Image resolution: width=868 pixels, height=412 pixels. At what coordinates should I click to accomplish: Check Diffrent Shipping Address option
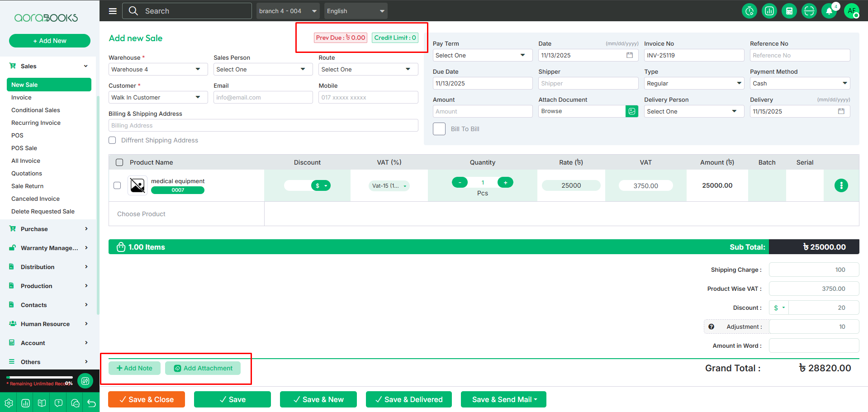pyautogui.click(x=112, y=140)
